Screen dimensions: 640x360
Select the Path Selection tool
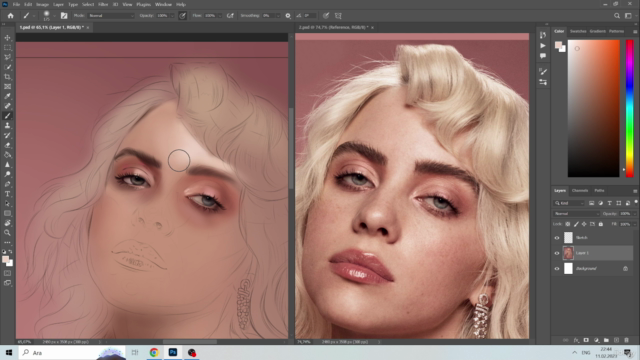(x=7, y=204)
